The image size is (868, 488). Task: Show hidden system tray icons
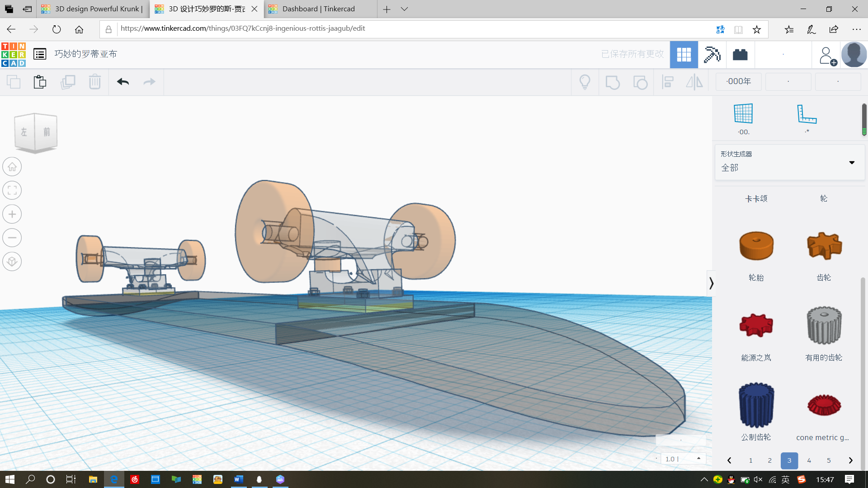tap(704, 479)
